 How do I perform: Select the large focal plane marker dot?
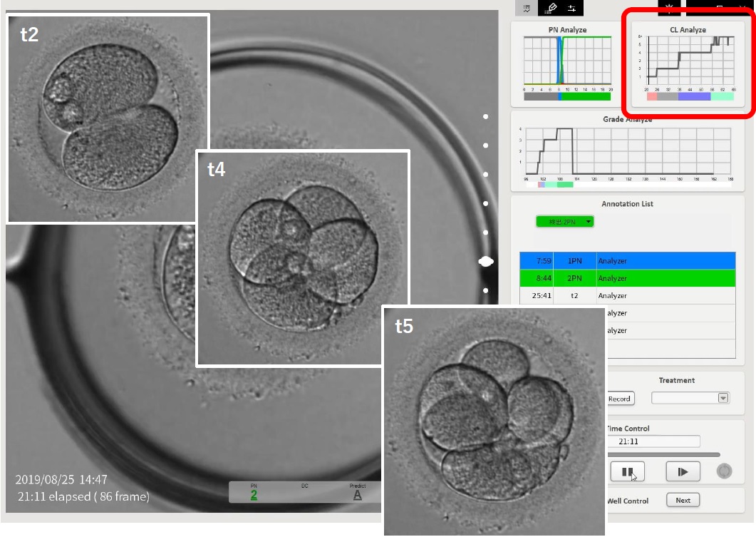(x=486, y=262)
